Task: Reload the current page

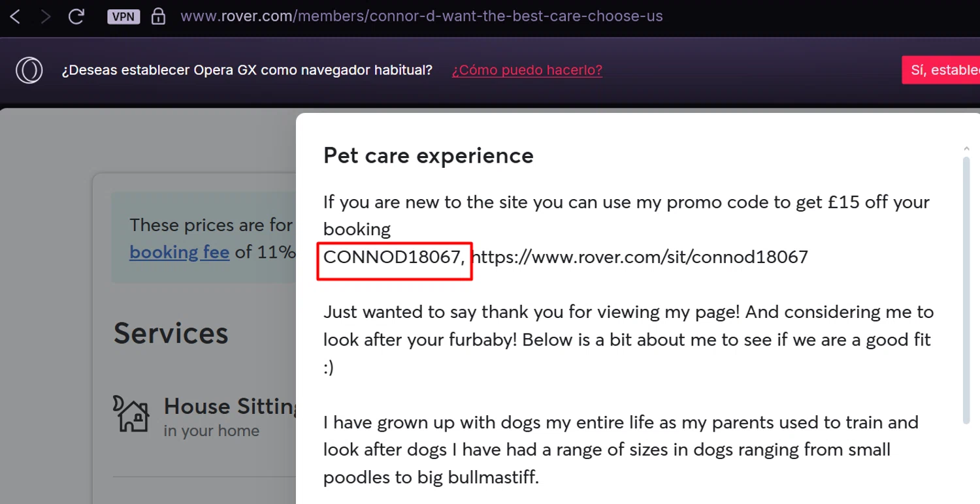Action: 76,16
